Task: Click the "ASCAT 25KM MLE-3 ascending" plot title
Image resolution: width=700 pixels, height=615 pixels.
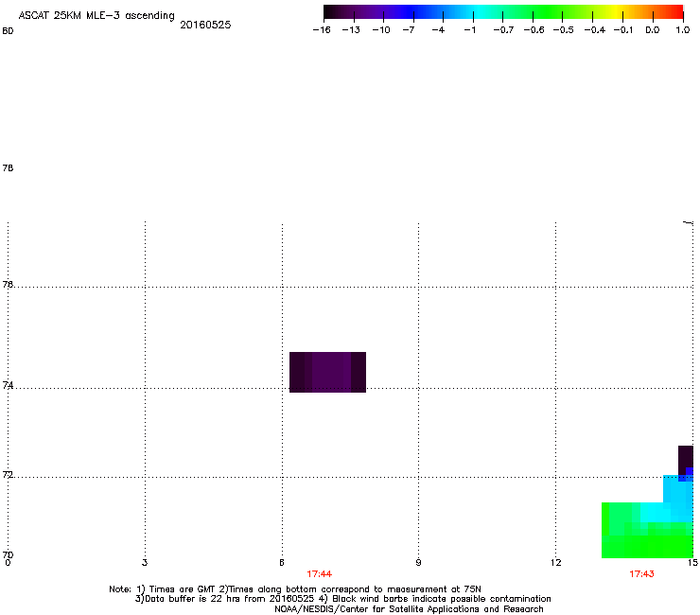Action: [x=96, y=16]
